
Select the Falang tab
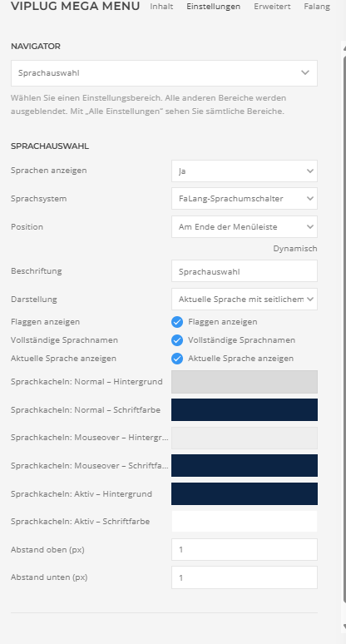point(317,7)
